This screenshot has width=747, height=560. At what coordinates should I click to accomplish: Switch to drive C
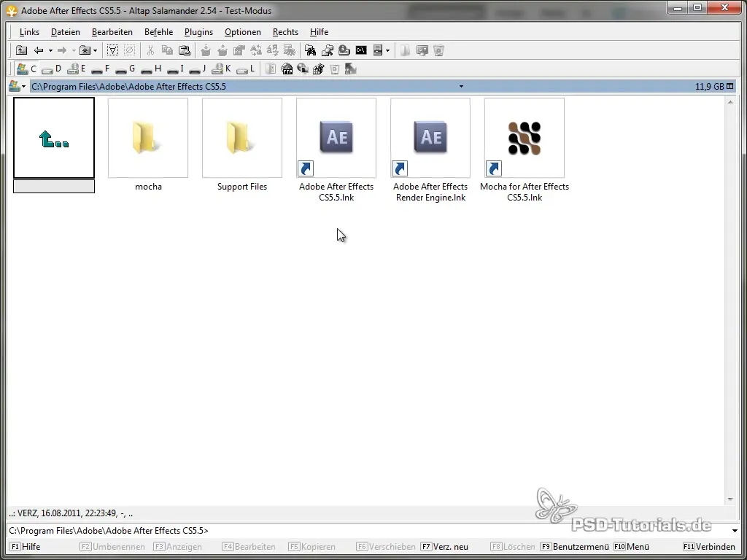pos(26,69)
